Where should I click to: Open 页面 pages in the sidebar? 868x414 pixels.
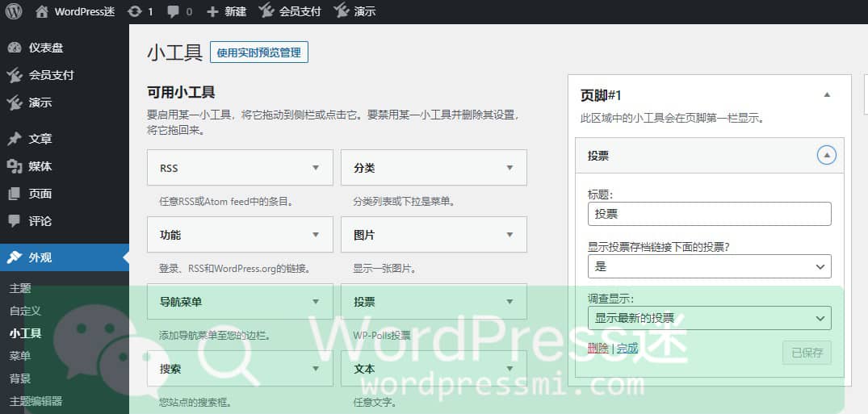[40, 194]
